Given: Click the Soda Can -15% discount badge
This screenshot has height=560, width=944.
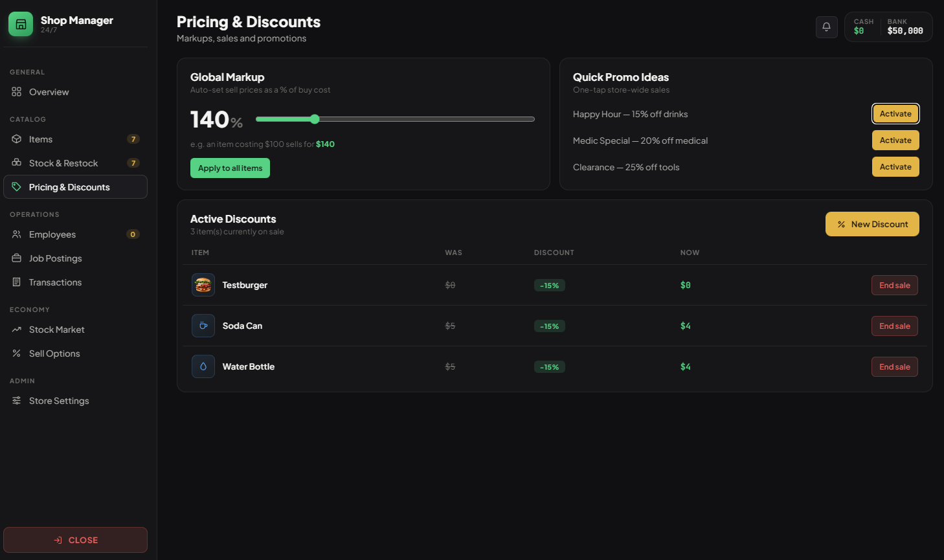Looking at the screenshot, I should click(x=550, y=326).
